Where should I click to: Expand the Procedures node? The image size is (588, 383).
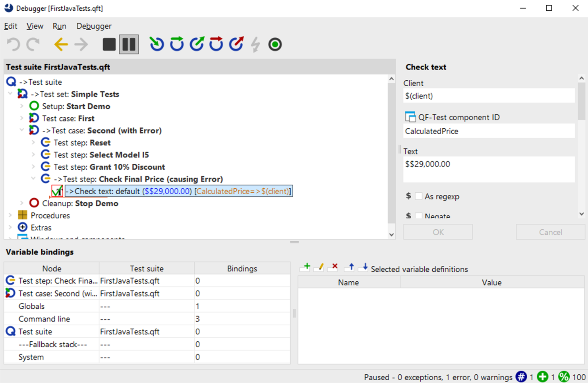coord(10,215)
